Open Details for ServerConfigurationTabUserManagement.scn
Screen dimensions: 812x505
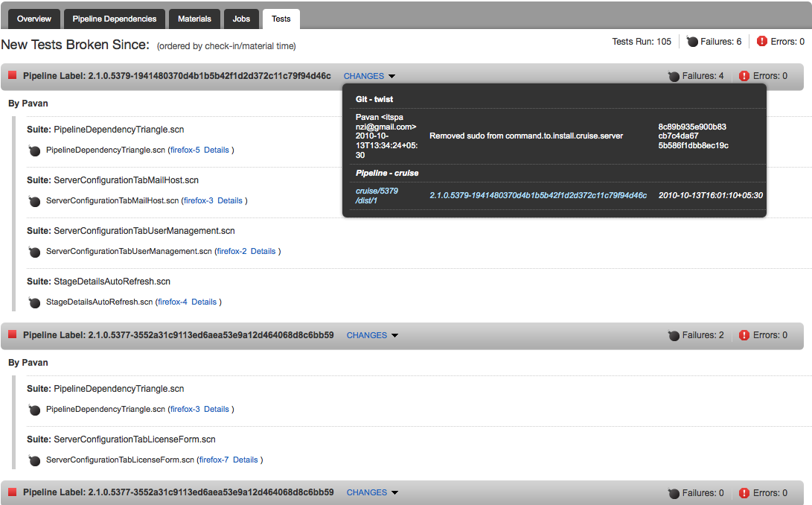click(x=263, y=252)
